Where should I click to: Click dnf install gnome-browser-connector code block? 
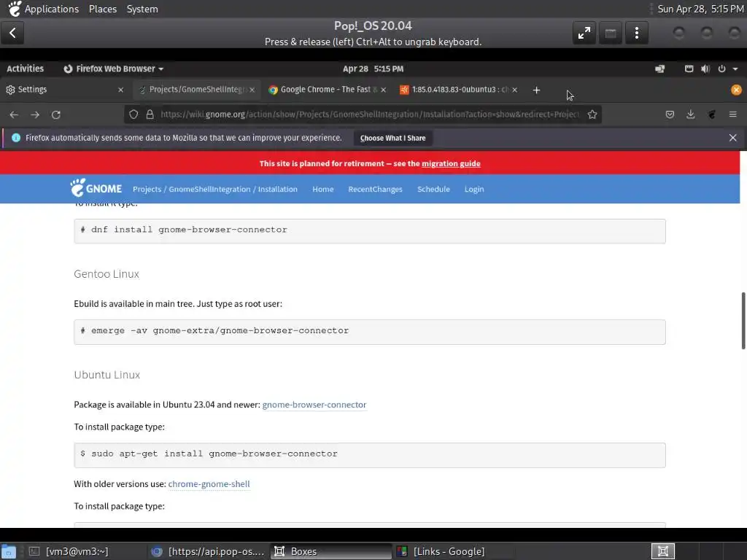(370, 231)
